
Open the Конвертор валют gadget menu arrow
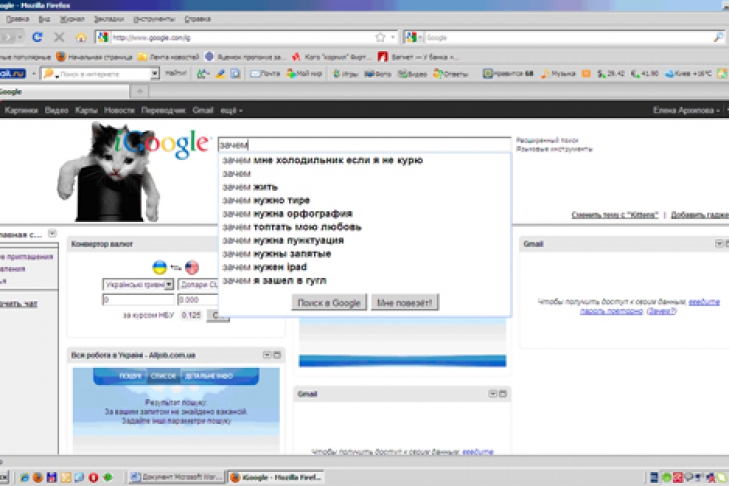(266, 244)
